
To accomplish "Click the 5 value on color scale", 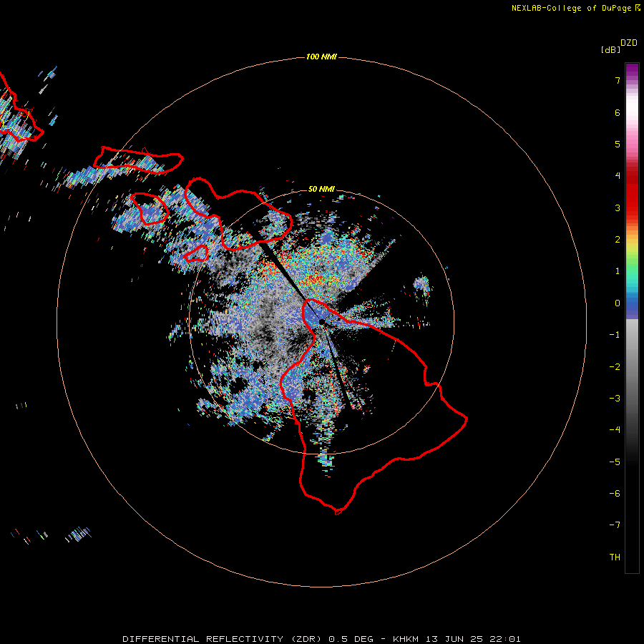I will click(618, 144).
